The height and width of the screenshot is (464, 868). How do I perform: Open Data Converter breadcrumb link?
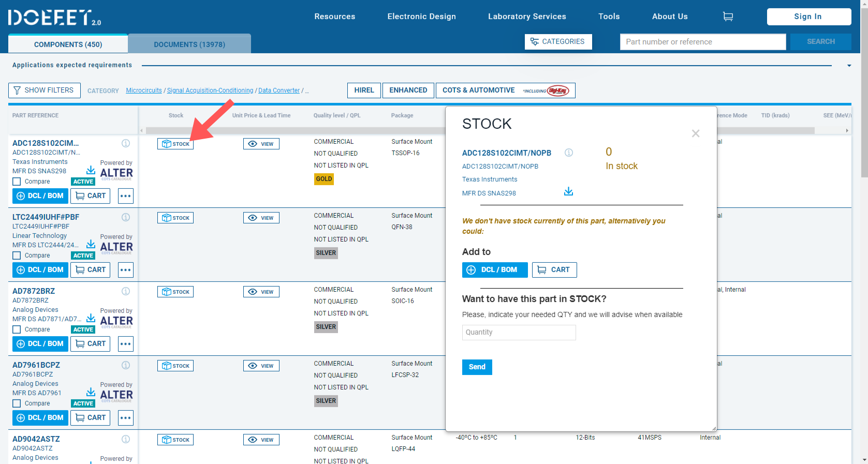click(x=279, y=91)
